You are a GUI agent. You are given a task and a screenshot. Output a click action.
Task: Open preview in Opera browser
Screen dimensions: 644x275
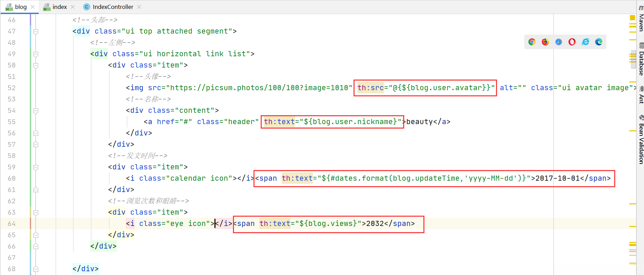[x=572, y=42]
